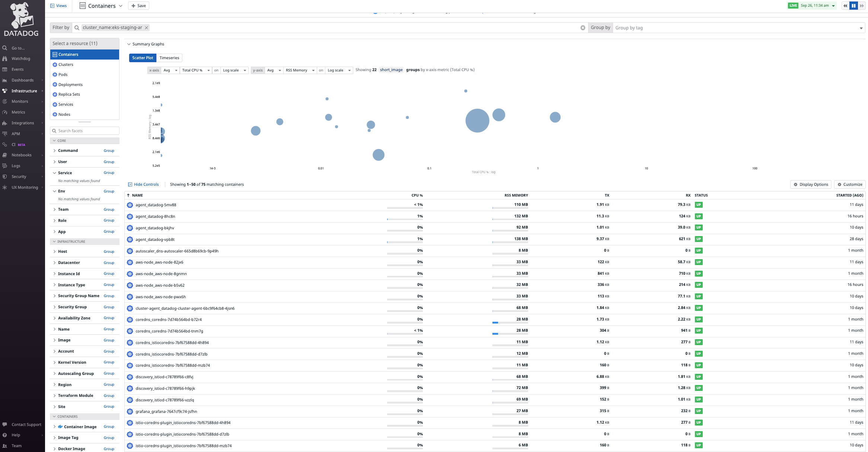868x452 pixels.
Task: Click the Search facets input
Action: point(84,131)
